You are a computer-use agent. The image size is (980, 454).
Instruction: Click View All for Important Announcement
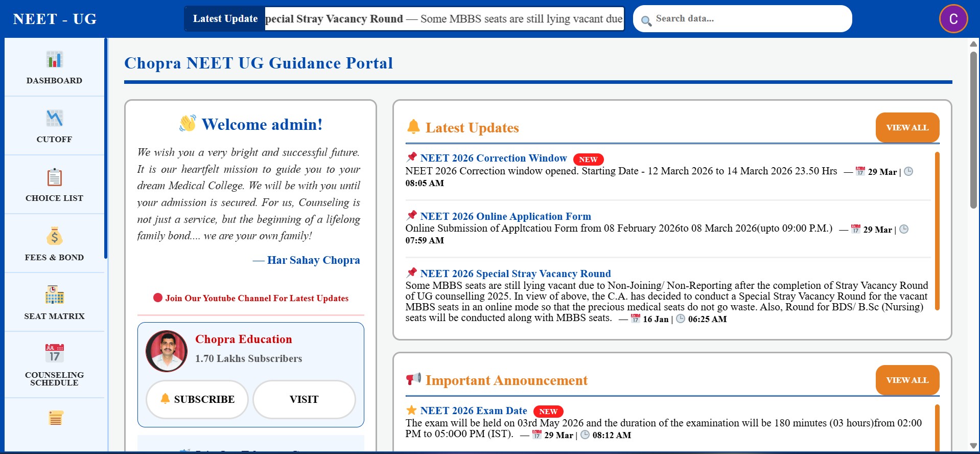pos(907,380)
